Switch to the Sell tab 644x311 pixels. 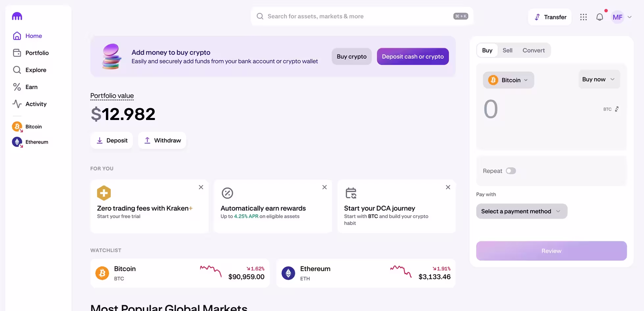508,50
